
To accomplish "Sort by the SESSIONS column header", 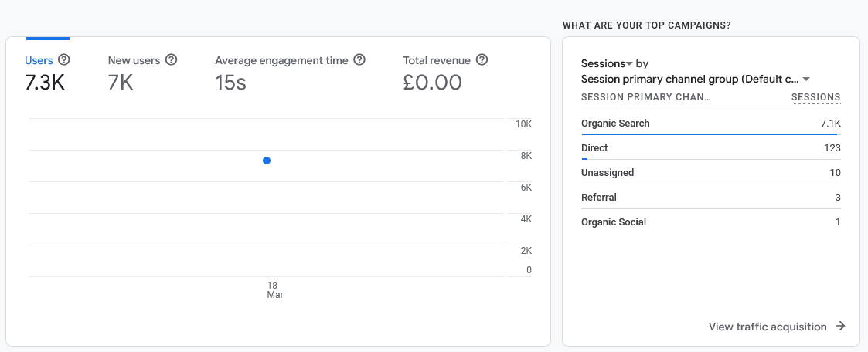I will coord(816,97).
